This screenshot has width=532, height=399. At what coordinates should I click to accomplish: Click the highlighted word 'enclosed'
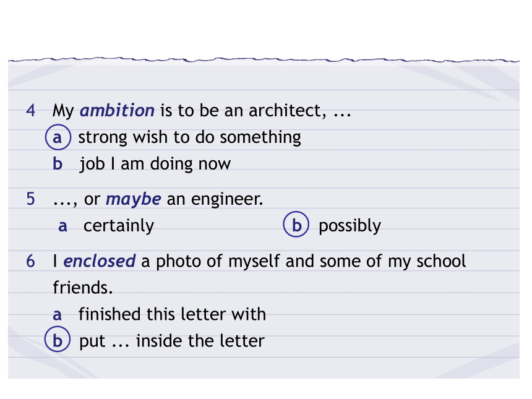coord(100,261)
